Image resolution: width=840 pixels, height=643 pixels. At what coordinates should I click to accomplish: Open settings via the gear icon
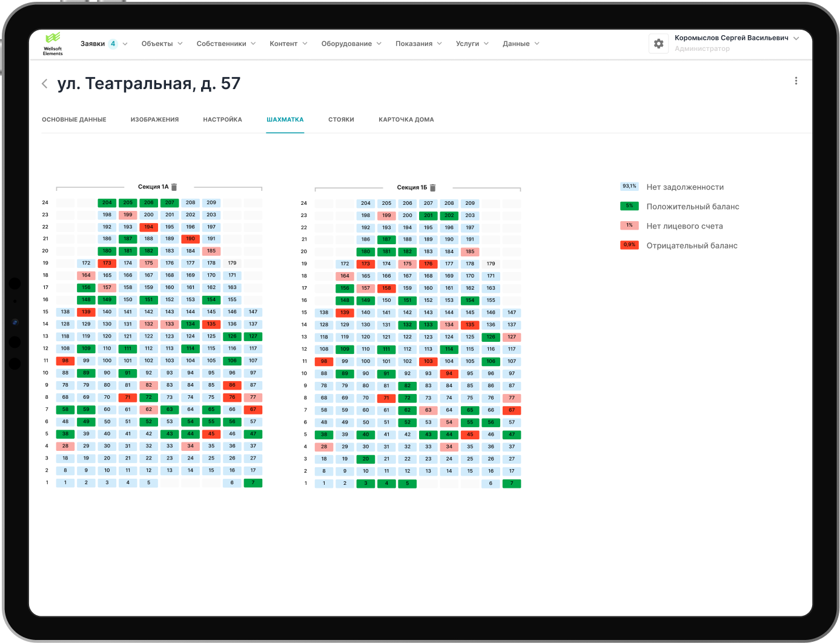coord(658,44)
